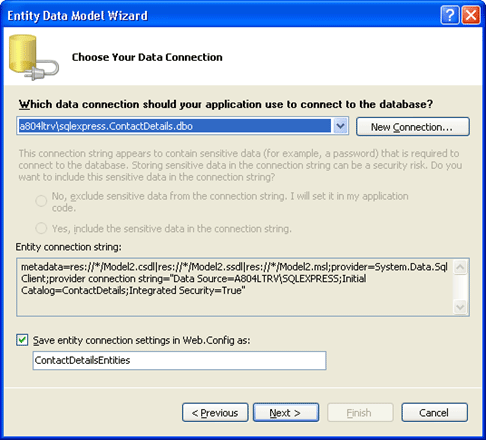Click scroll down arrow in connection string box

[x=460, y=307]
